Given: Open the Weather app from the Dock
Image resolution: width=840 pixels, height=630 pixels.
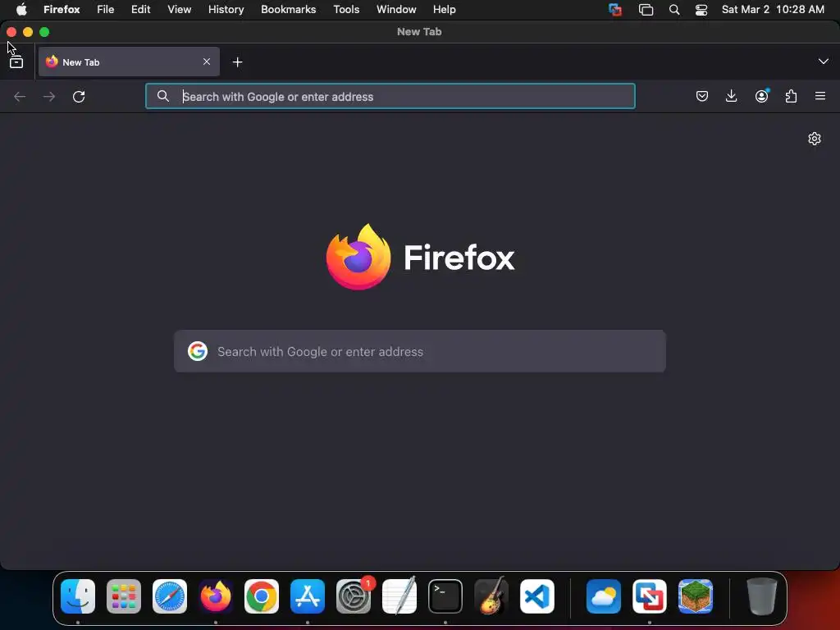Looking at the screenshot, I should 604,596.
